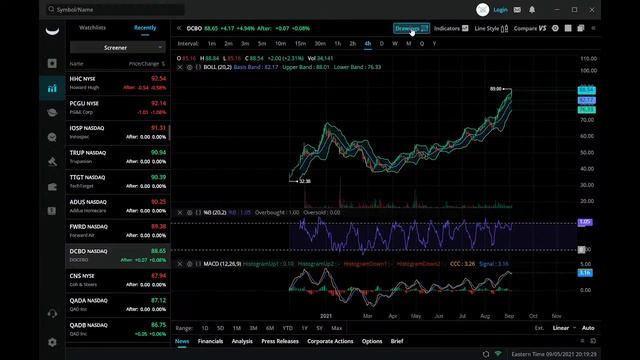Select the Stocks chart sidebar icon
The width and height of the screenshot is (640, 360).
tap(52, 88)
